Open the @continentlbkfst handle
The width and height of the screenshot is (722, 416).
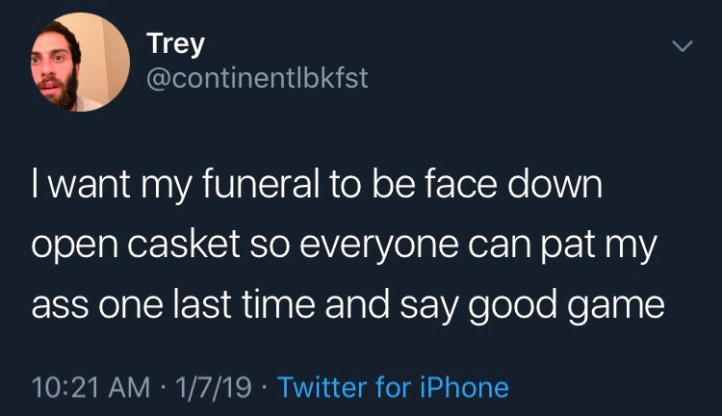point(257,78)
